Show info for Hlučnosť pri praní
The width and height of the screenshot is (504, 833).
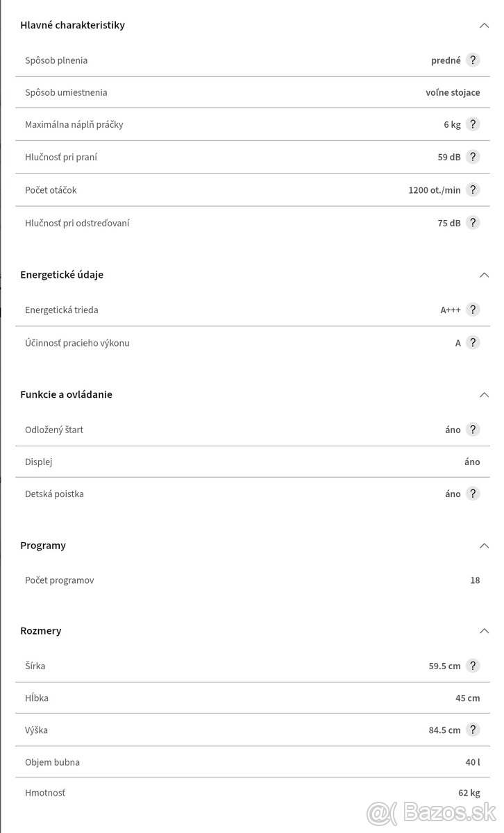pos(473,157)
